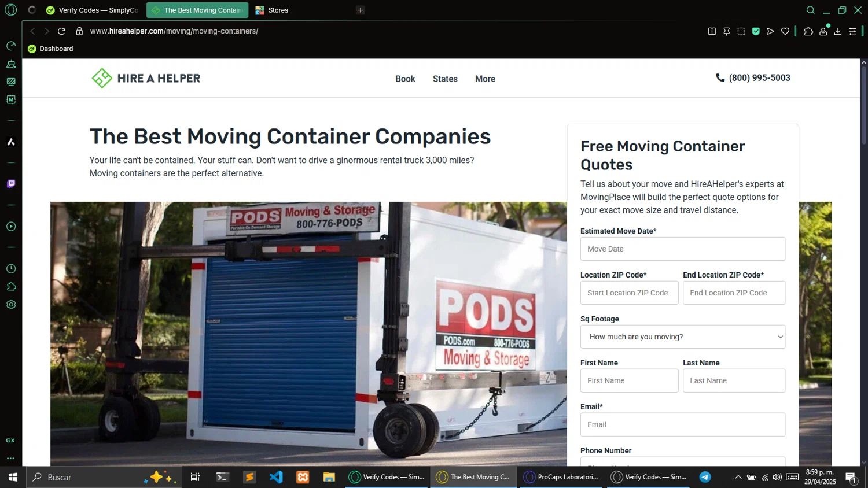Open a new tab with plus button
This screenshot has width=868, height=488.
click(x=361, y=10)
